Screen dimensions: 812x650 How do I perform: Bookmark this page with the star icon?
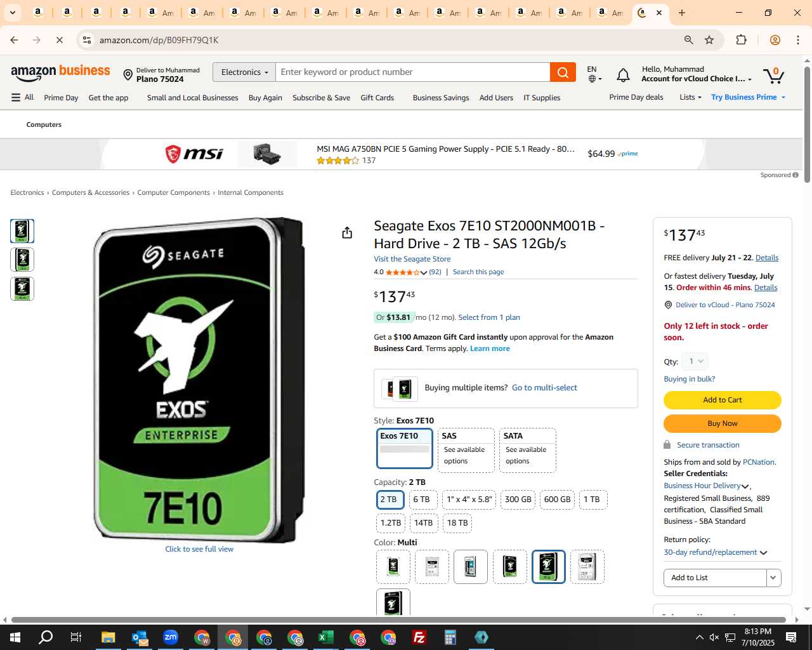coord(709,40)
